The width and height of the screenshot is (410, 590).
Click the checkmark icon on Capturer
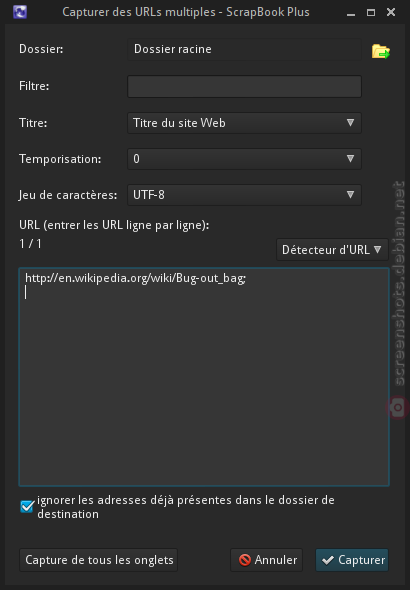(x=328, y=560)
